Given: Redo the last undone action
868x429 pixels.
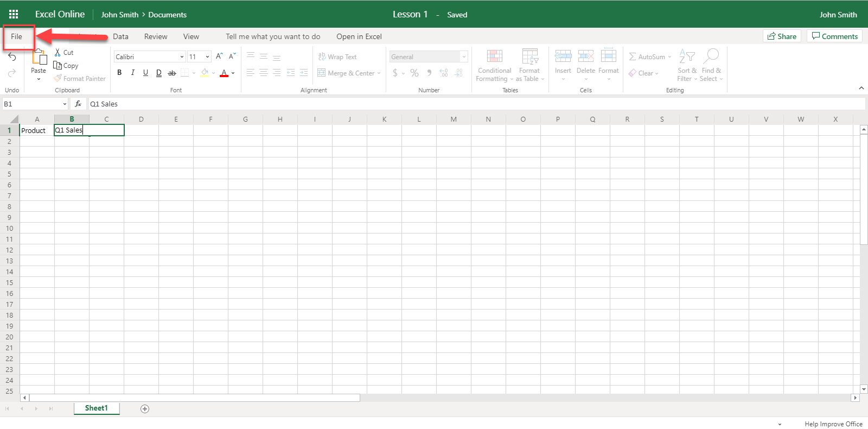Looking at the screenshot, I should 12,73.
